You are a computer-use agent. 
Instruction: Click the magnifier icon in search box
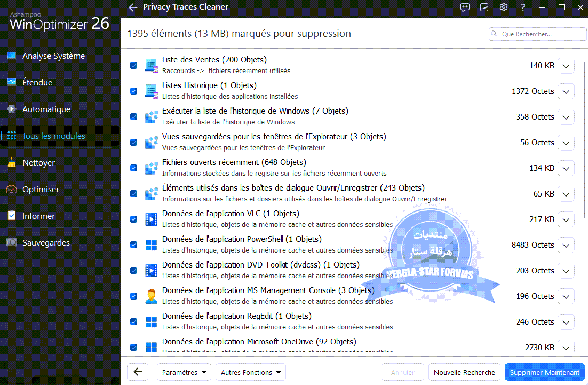pyautogui.click(x=494, y=34)
